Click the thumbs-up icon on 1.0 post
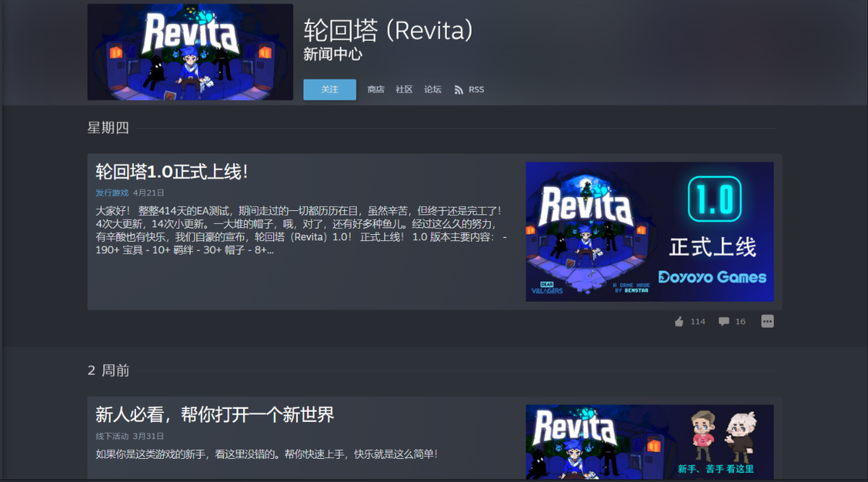The image size is (868, 482). (678, 322)
